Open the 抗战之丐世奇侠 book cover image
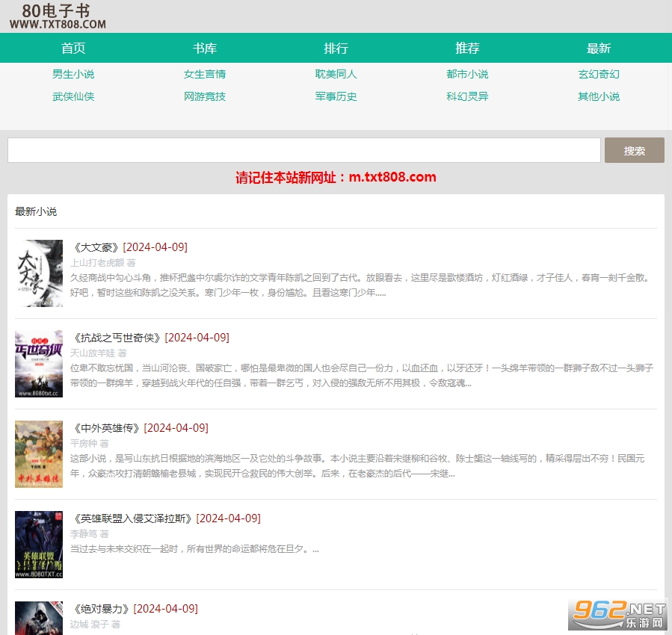Screen dimensions: 672x635 [x=39, y=364]
